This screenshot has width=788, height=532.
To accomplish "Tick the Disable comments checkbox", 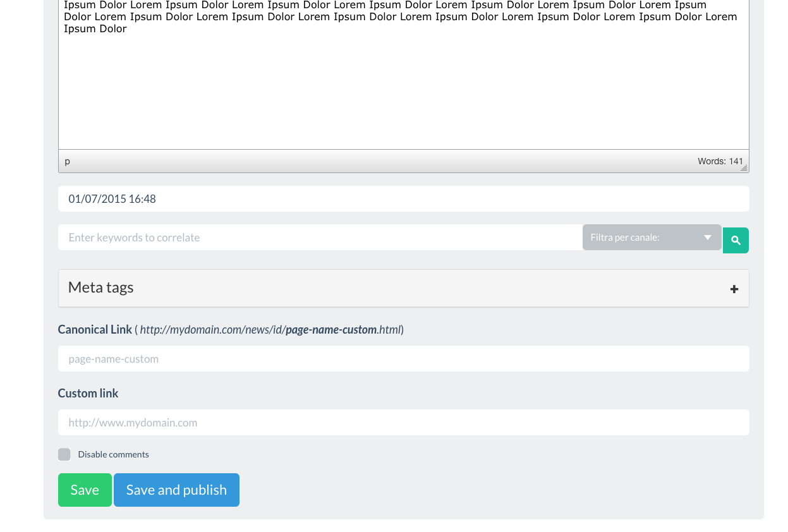I will coord(64,454).
